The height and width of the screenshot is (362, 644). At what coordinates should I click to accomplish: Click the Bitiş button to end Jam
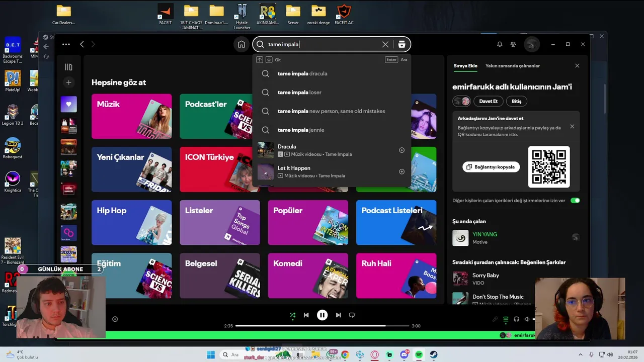(516, 101)
